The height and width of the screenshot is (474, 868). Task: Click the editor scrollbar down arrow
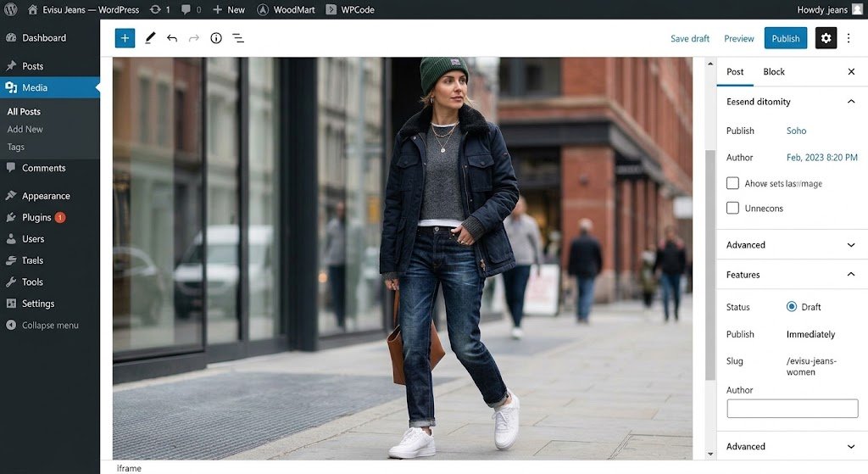coord(710,454)
